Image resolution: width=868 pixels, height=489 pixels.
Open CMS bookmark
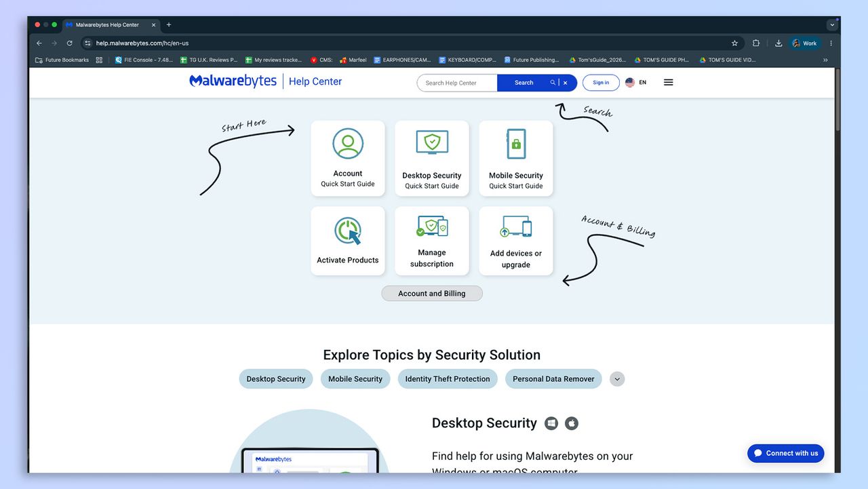[x=321, y=60]
